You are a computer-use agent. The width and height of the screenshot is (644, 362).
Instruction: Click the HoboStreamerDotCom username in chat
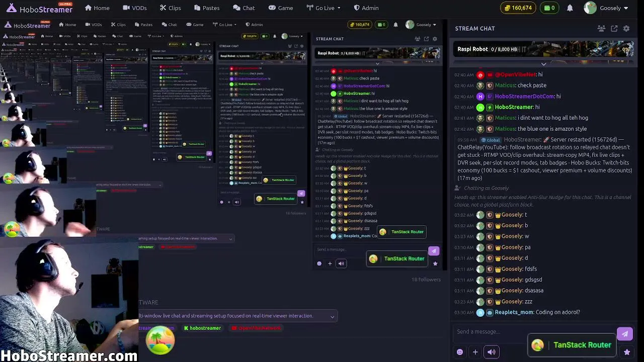(524, 96)
